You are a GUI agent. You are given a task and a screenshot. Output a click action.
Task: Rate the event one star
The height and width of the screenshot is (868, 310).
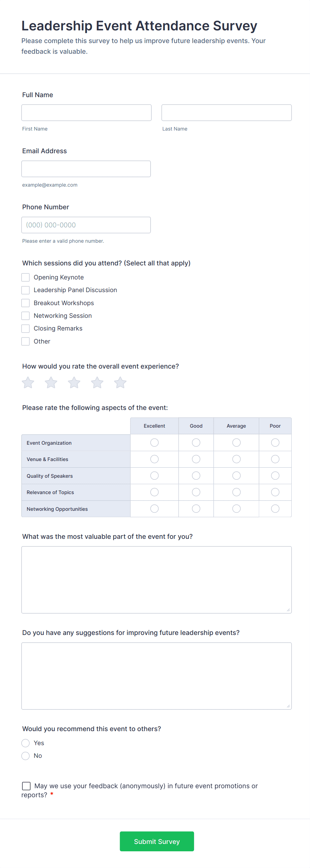click(28, 383)
